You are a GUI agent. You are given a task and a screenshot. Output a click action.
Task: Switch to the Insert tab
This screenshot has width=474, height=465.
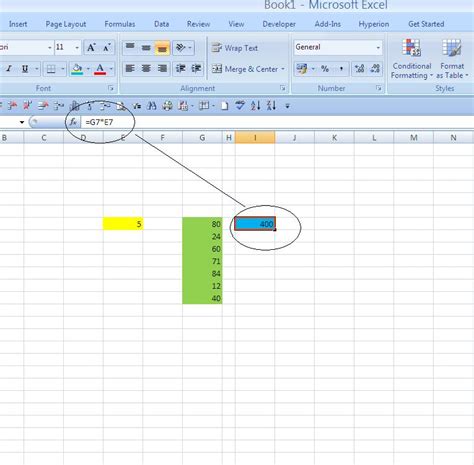click(18, 24)
